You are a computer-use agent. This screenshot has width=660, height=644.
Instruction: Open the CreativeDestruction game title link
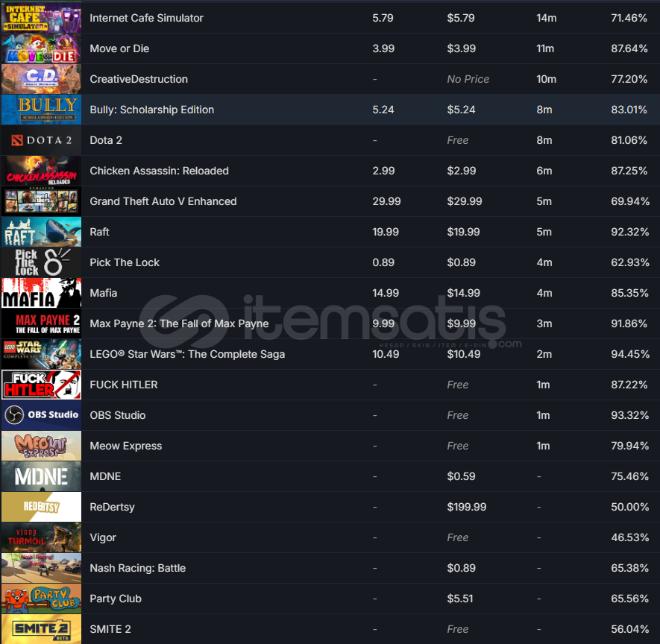click(x=139, y=79)
